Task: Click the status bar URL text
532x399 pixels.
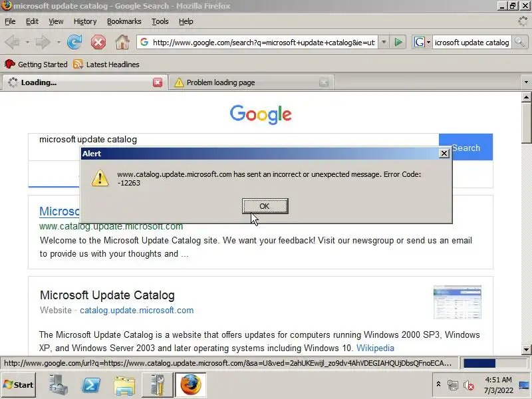Action: coord(228,363)
